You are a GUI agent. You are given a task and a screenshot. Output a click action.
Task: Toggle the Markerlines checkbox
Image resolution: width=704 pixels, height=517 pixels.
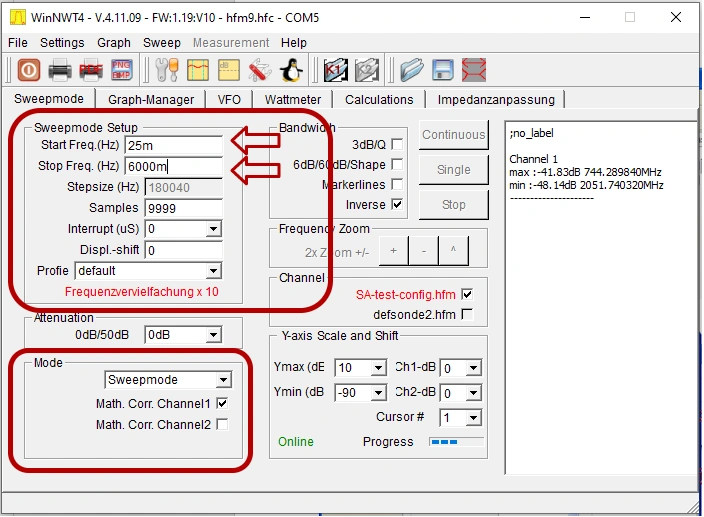(x=397, y=184)
